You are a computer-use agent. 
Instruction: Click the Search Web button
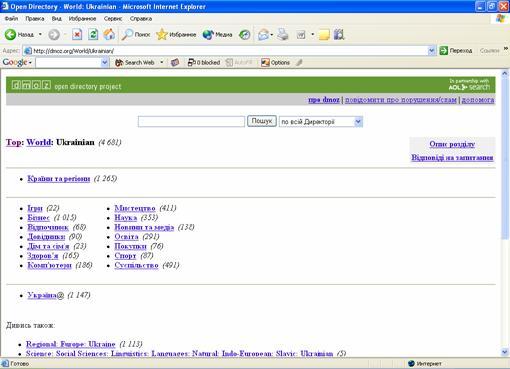[x=135, y=62]
